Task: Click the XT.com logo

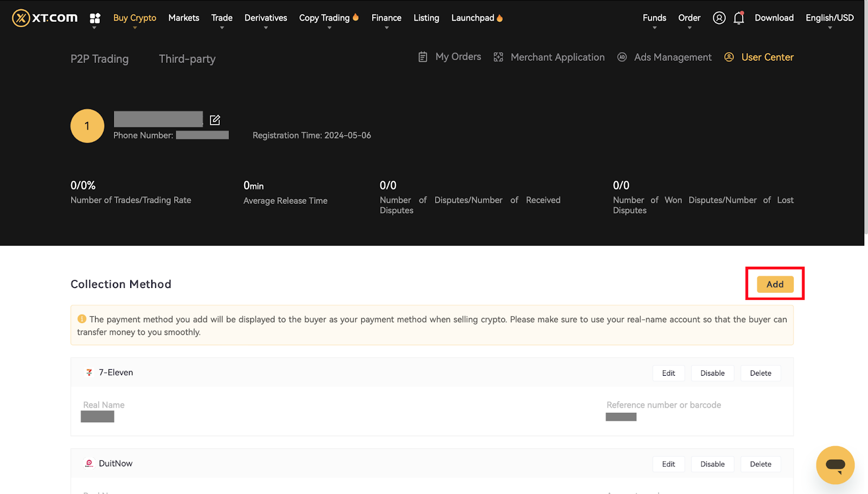Action: pos(44,18)
